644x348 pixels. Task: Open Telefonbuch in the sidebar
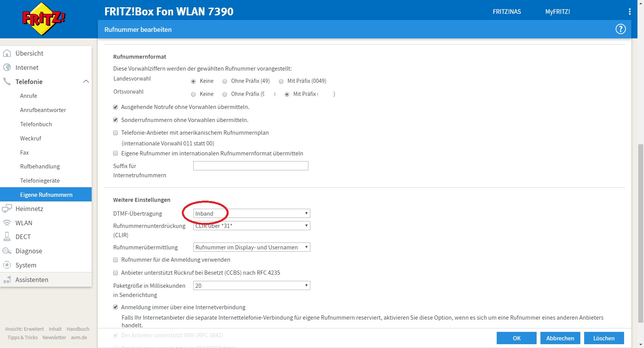[x=36, y=124]
